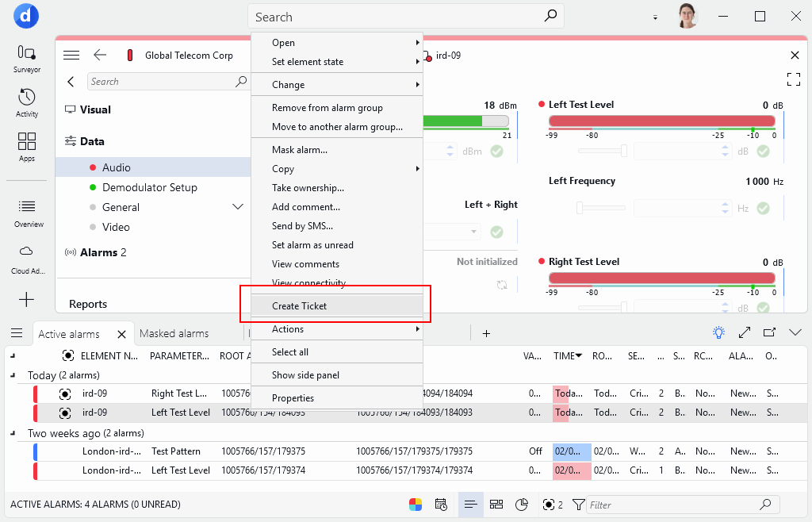Click the Left Test Level red level bar
Viewport: 812px width, 522px height.
click(x=662, y=121)
